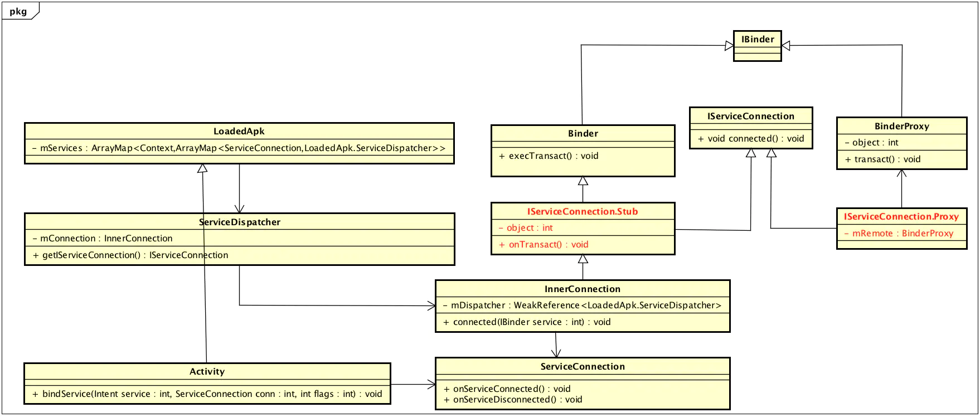Click execTransact() : void method

549,156
